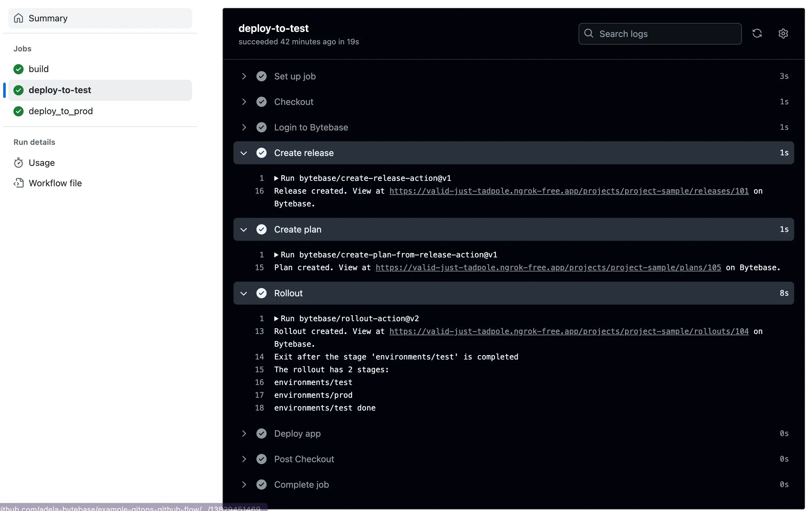Click the search magnifier in Search logs

click(589, 34)
